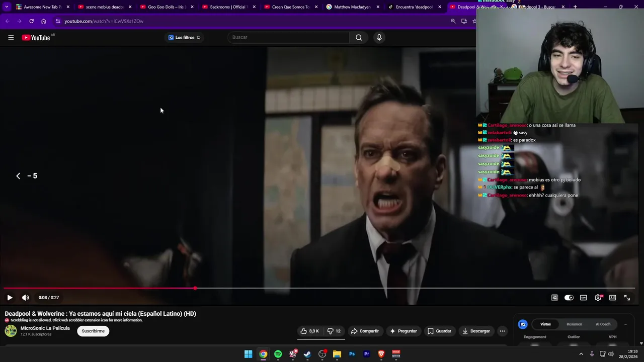Viewport: 644px width, 362px height.
Task: Like the video (3,3 K)
Action: (310, 331)
